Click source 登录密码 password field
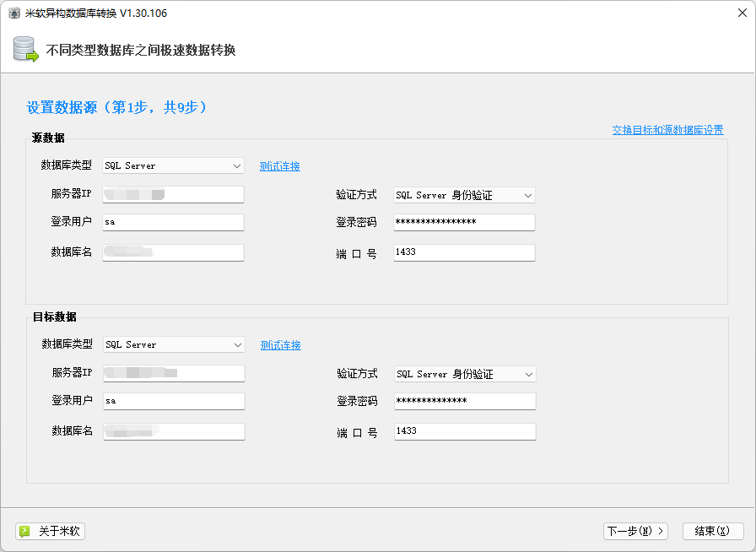The image size is (756, 552). (464, 222)
